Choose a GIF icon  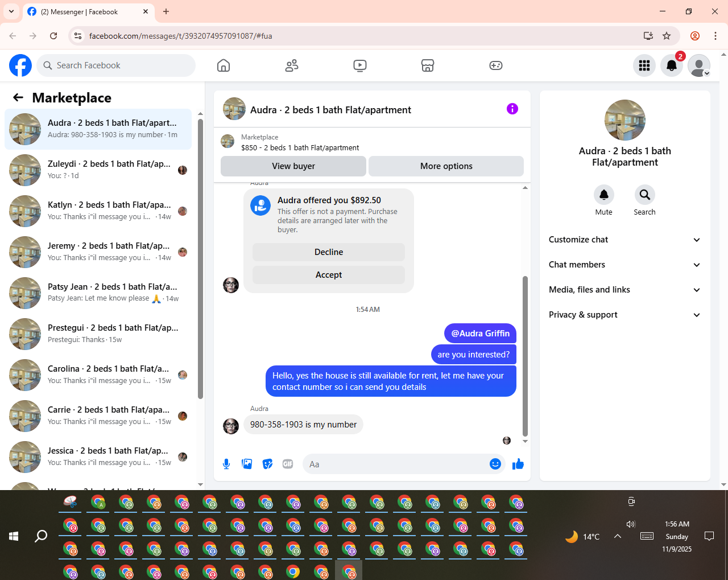288,464
